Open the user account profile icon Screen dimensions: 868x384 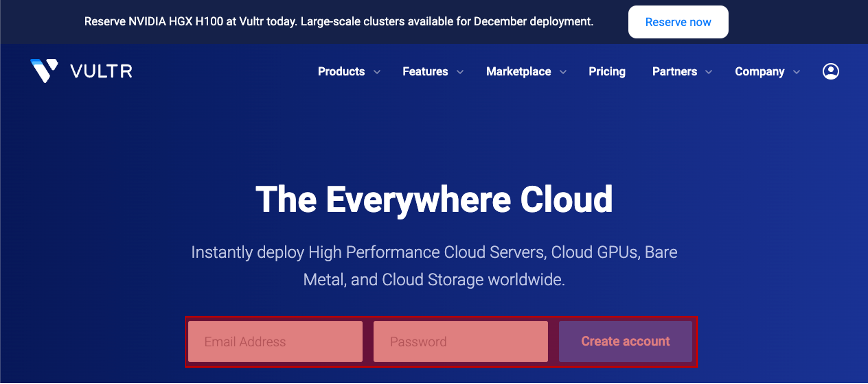[831, 71]
